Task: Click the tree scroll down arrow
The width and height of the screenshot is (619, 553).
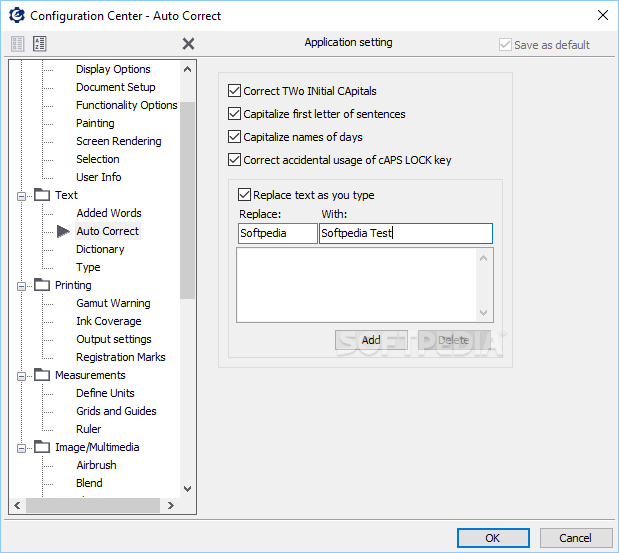Action: pyautogui.click(x=188, y=489)
